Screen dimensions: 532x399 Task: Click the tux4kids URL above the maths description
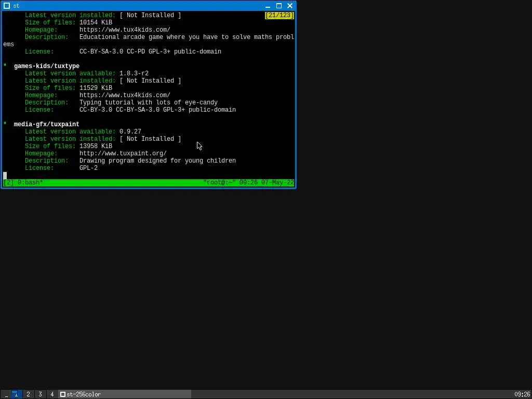pos(125,30)
